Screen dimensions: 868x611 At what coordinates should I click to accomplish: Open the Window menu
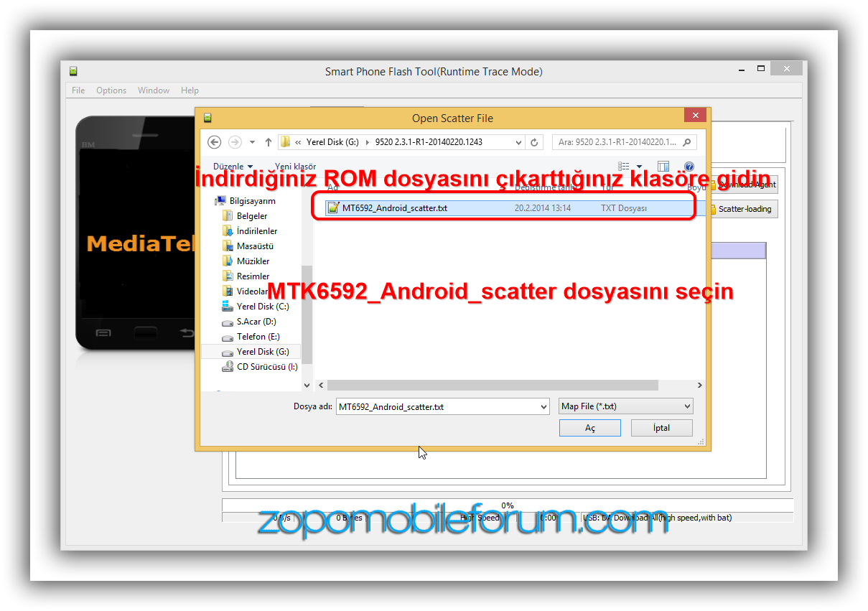pyautogui.click(x=154, y=90)
